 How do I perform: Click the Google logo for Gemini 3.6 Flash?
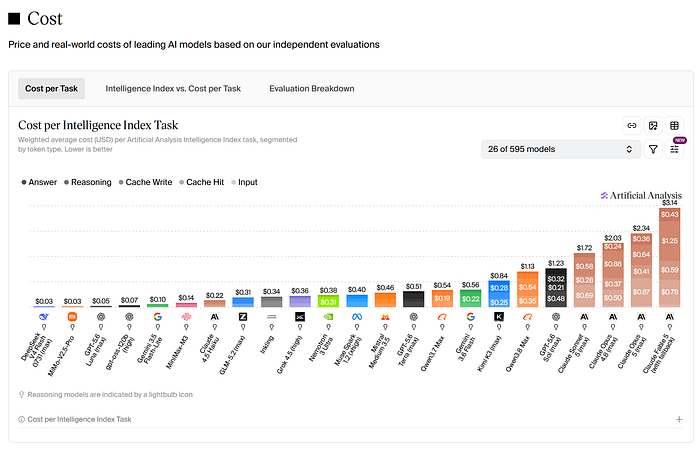tap(471, 317)
